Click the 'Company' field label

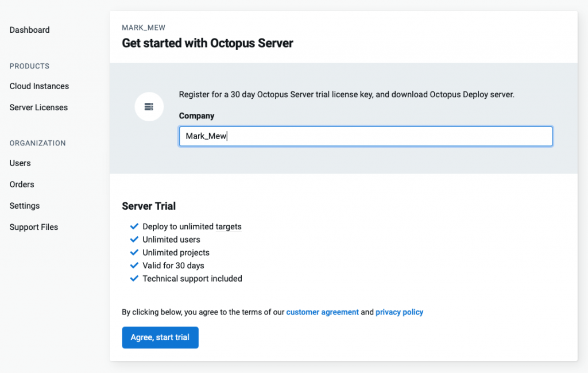[196, 116]
